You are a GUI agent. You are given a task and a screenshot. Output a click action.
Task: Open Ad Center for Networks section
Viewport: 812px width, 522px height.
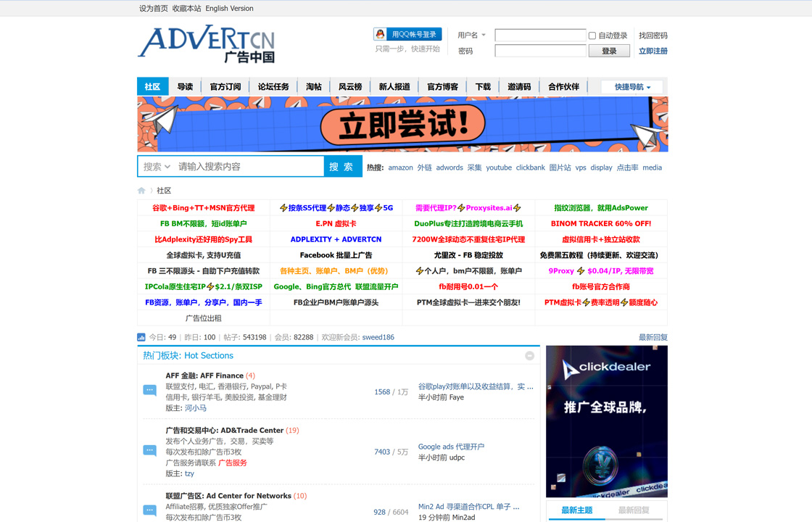[x=228, y=496]
